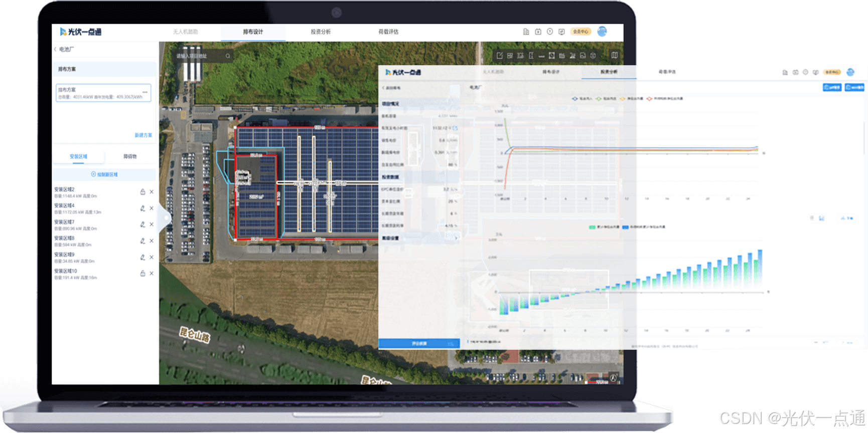Open the video tutorial icon in header

(538, 32)
